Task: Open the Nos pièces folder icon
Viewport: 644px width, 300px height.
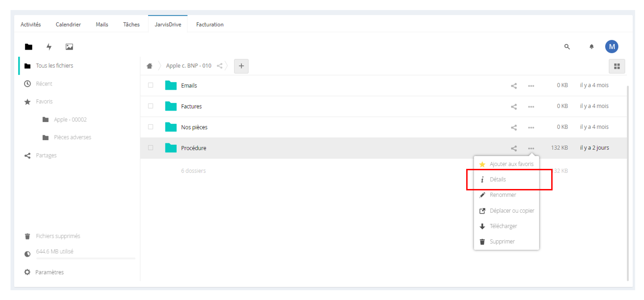Action: pos(171,127)
